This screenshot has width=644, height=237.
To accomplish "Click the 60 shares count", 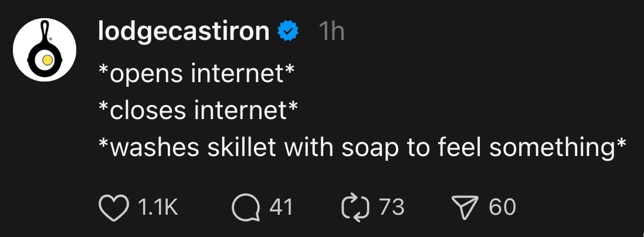I will [x=502, y=206].
